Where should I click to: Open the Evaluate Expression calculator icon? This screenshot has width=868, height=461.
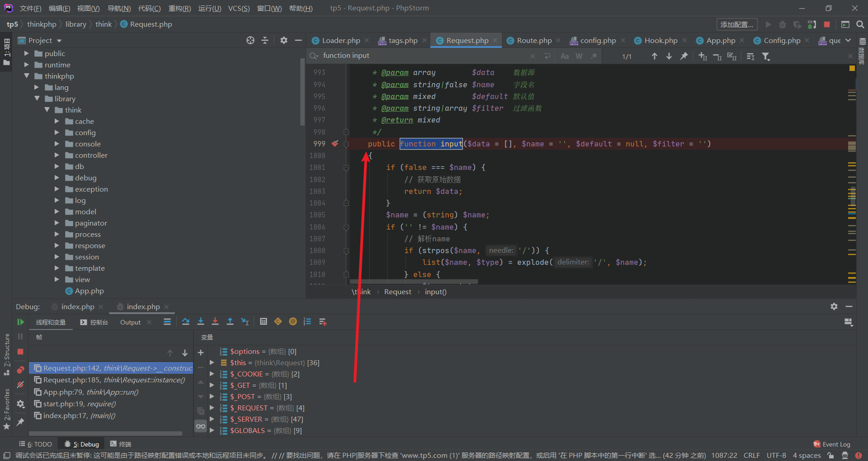click(x=264, y=321)
